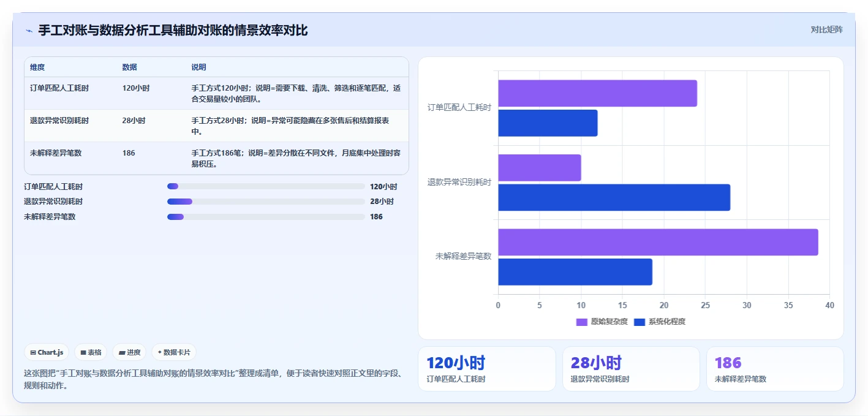
Task: Click the 186 table data cell
Action: click(x=129, y=153)
